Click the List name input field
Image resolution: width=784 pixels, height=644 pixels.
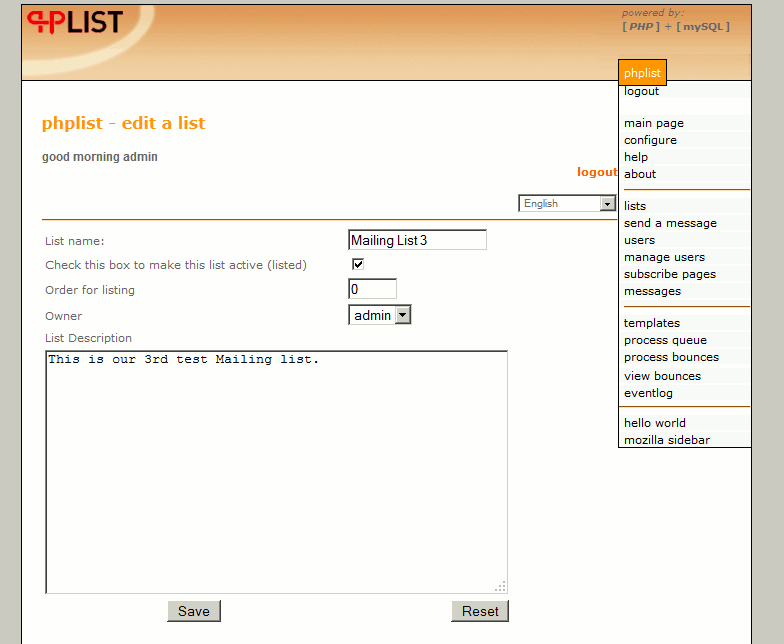[417, 240]
